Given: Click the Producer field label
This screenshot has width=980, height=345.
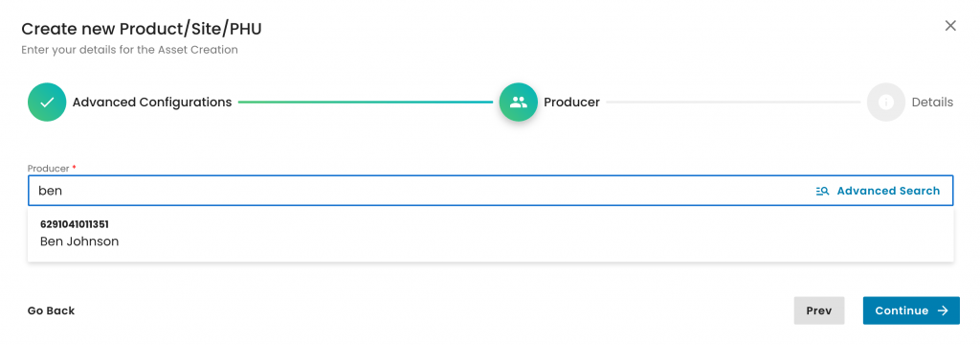Looking at the screenshot, I should pyautogui.click(x=48, y=169).
